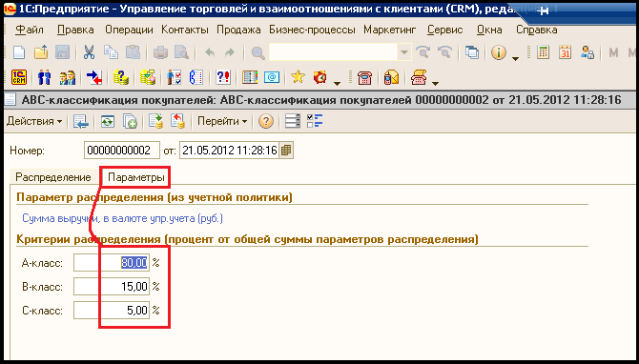The height and width of the screenshot is (364, 639).
Task: Click the user with lock icon
Action: pos(587,52)
